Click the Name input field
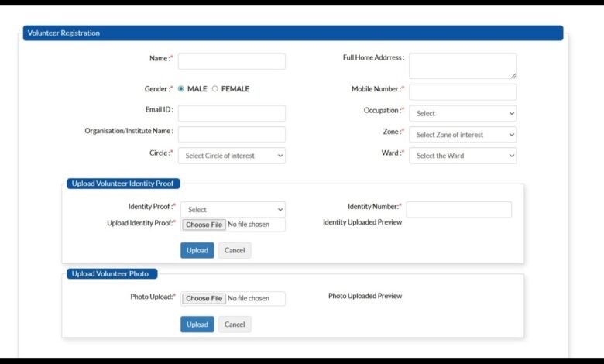This screenshot has width=604, height=364. point(232,61)
